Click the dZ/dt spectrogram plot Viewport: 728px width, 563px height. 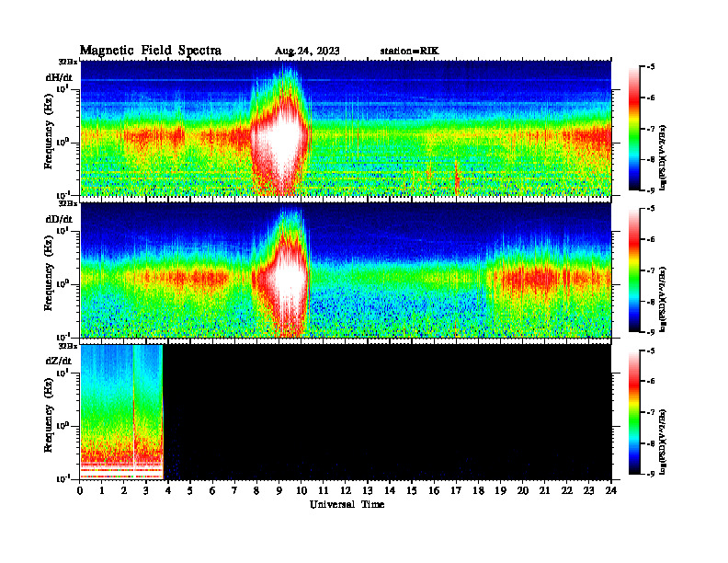point(346,412)
